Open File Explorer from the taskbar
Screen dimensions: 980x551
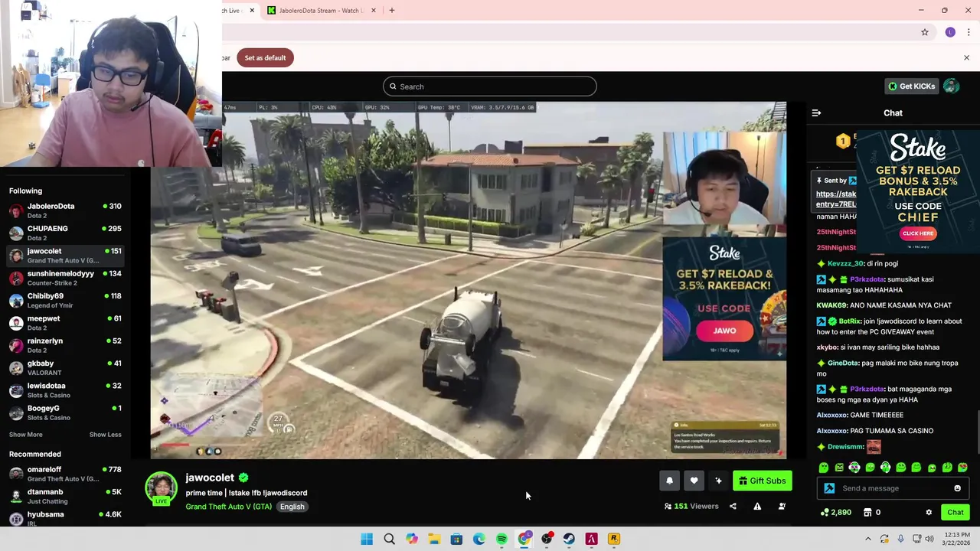(434, 539)
